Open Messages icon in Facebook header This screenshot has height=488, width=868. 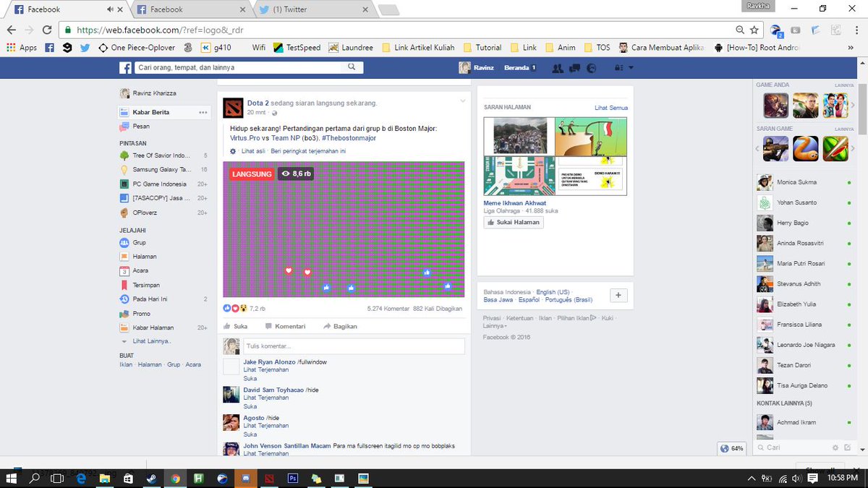click(x=574, y=68)
